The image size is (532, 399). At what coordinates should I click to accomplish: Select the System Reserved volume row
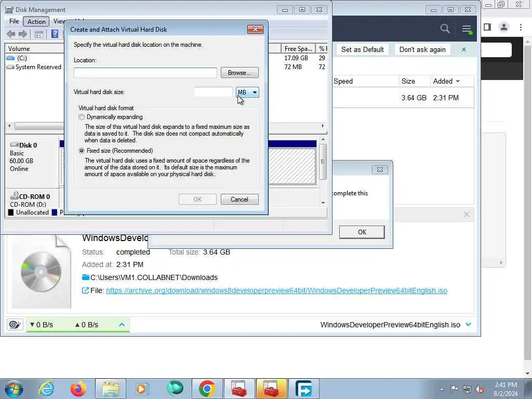tap(34, 67)
